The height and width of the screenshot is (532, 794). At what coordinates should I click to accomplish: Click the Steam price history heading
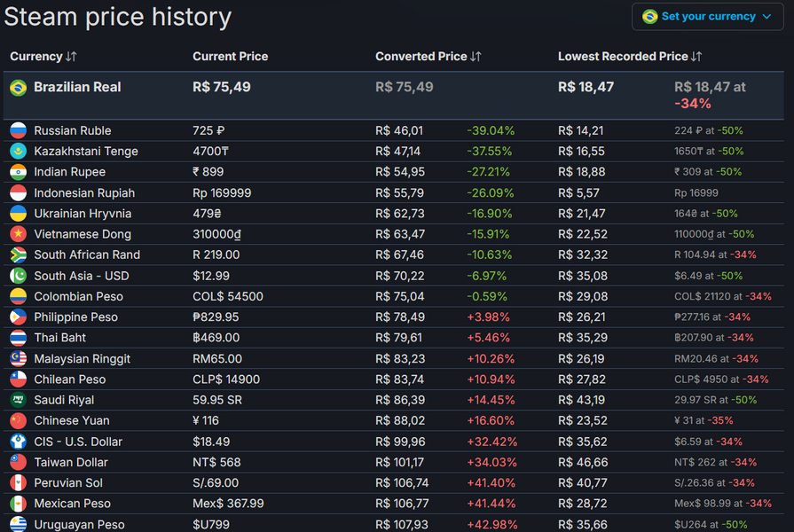118,17
